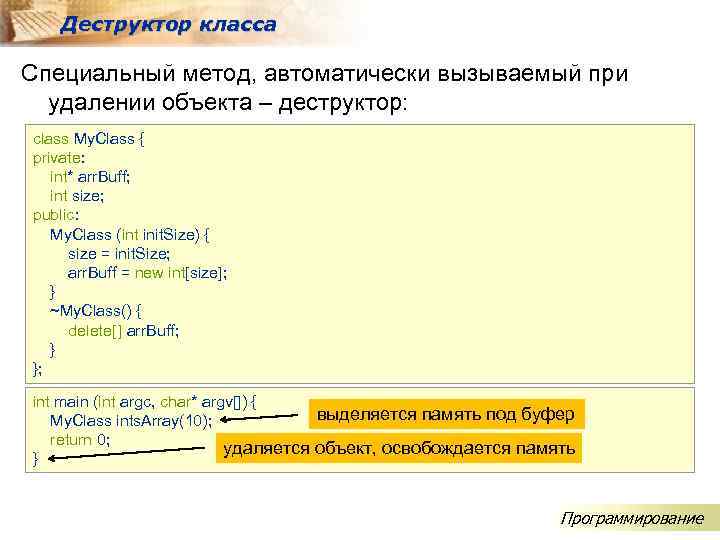The width and height of the screenshot is (720, 540).
Task: Click the line 'MyClass intsArray(10);'
Action: [131, 421]
